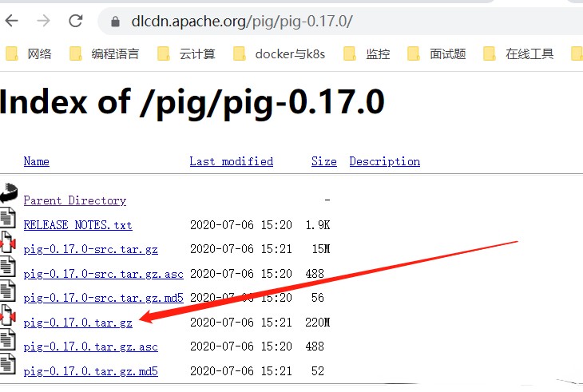Image resolution: width=583 pixels, height=392 pixels.
Task: Reload the page with refresh icon
Action: point(75,21)
